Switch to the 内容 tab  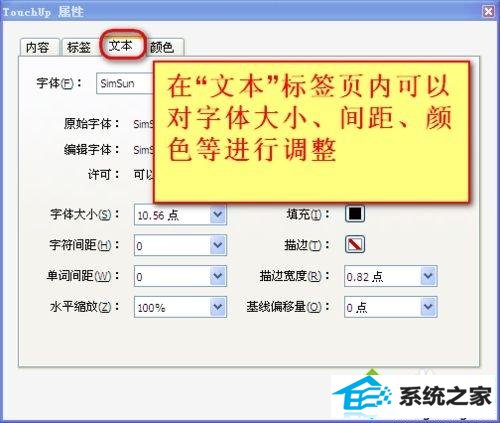coord(39,47)
